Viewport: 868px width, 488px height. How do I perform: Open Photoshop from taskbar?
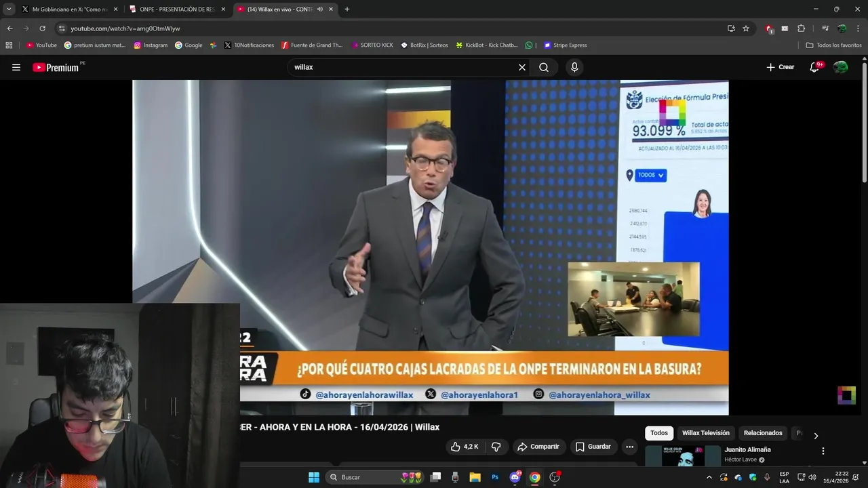[x=495, y=477]
